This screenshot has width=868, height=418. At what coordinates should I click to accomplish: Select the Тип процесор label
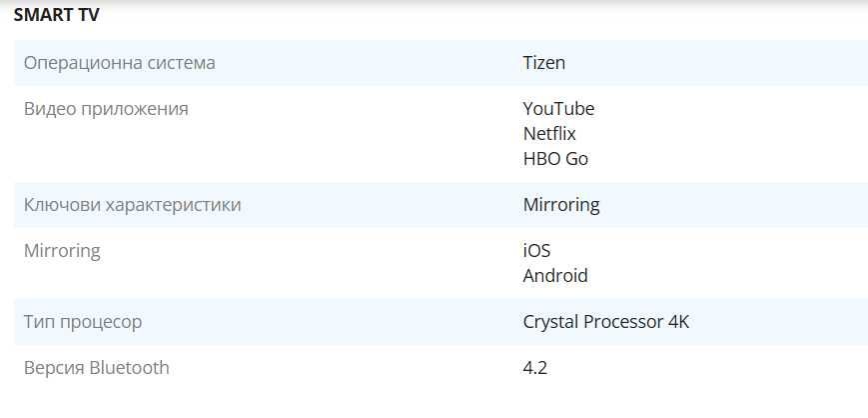[x=83, y=322]
